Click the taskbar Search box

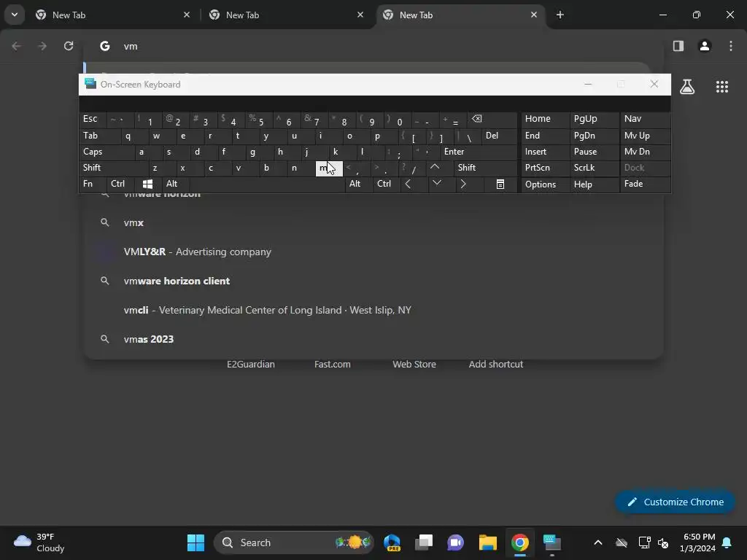point(294,542)
